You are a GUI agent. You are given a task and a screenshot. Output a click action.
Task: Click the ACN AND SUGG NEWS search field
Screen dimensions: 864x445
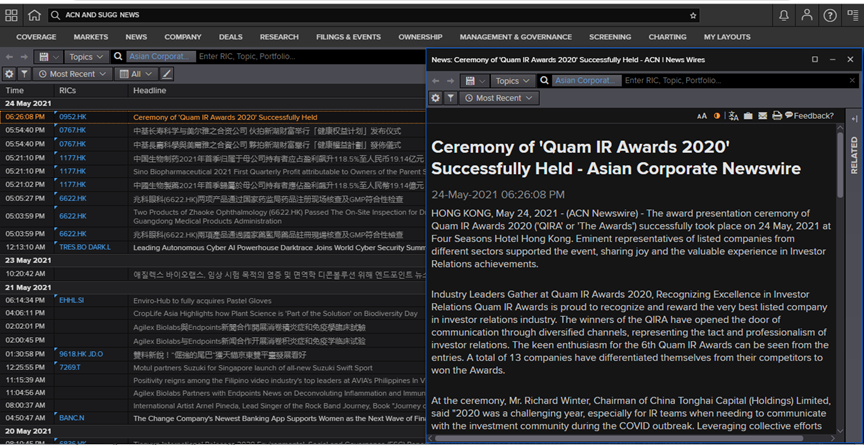(374, 15)
